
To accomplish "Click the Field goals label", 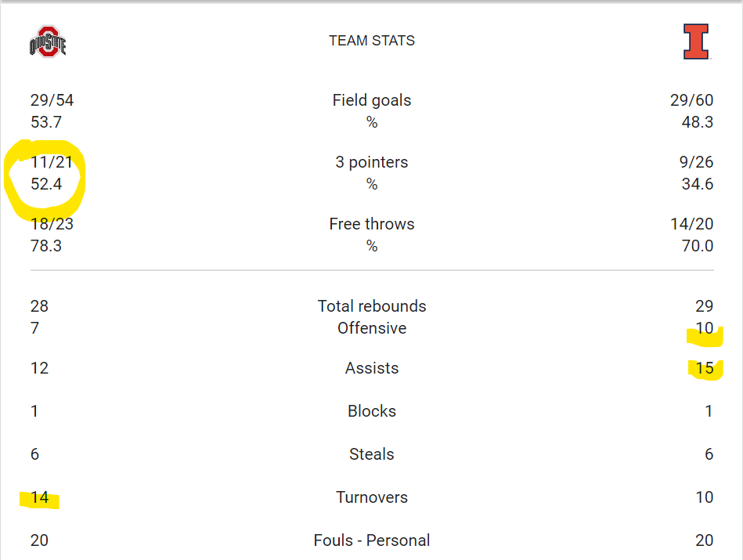I will 372,100.
